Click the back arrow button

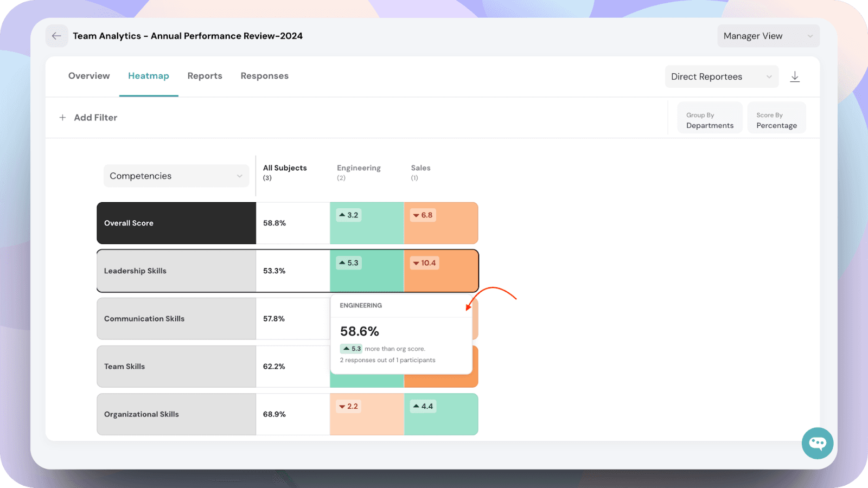point(56,36)
